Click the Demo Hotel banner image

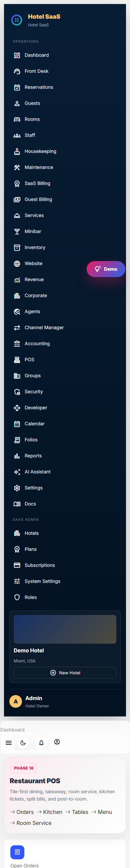(65, 629)
